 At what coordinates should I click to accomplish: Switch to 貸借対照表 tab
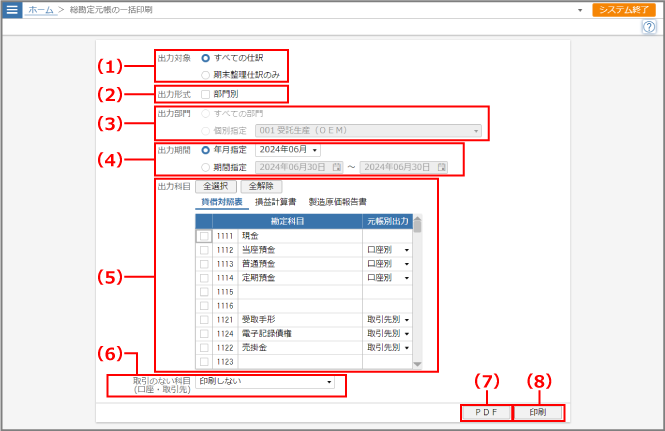click(222, 202)
